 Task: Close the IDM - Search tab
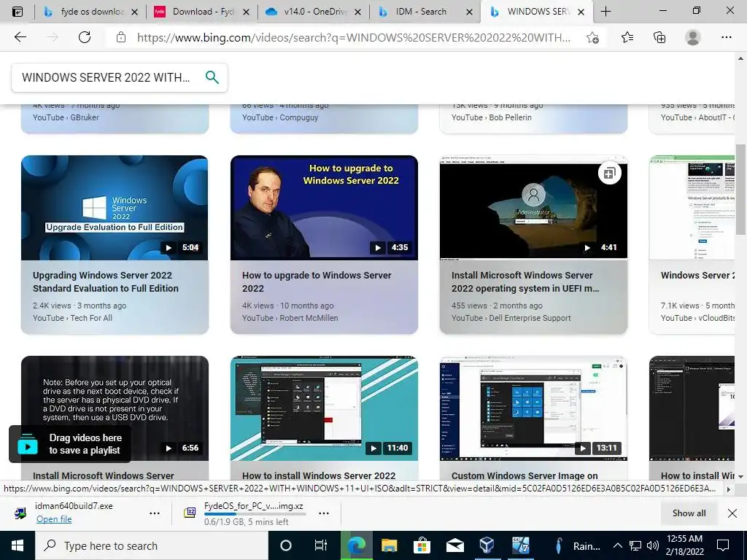point(469,12)
